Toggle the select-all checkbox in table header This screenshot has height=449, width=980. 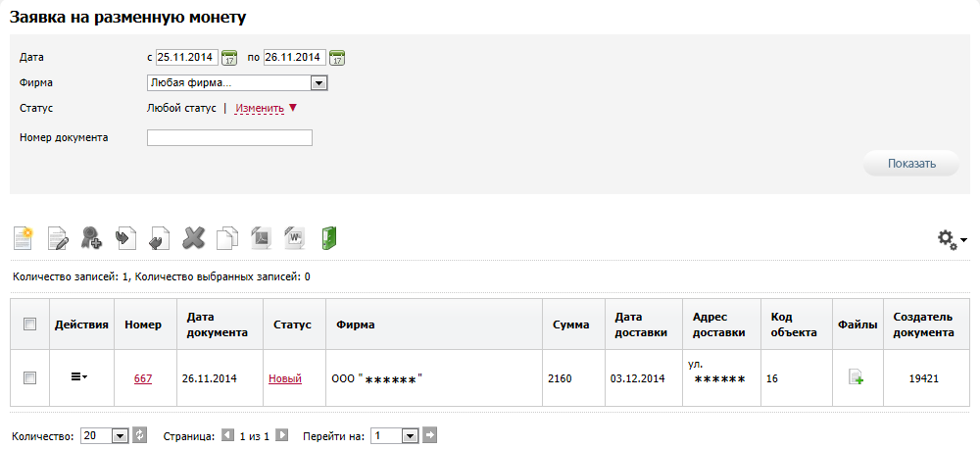tap(29, 324)
